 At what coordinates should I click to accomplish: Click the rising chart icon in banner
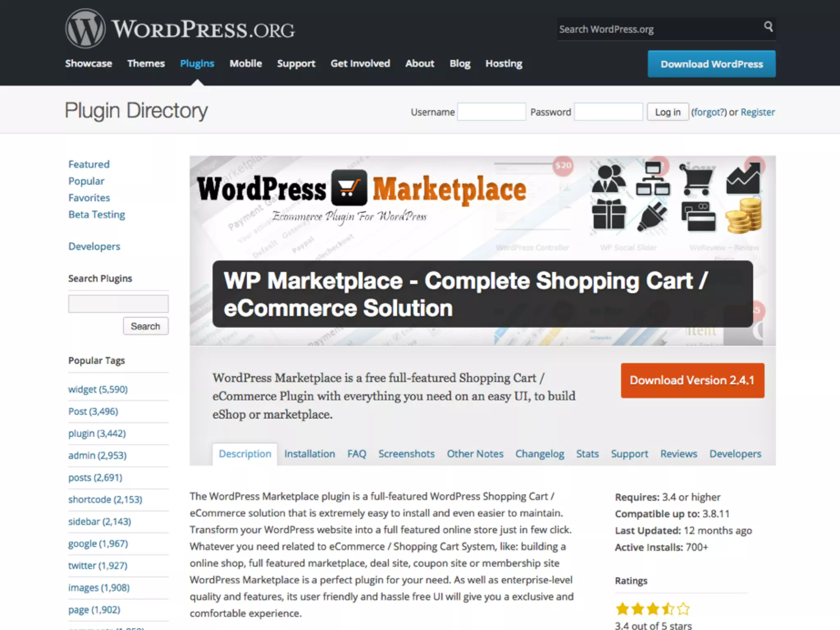[743, 179]
